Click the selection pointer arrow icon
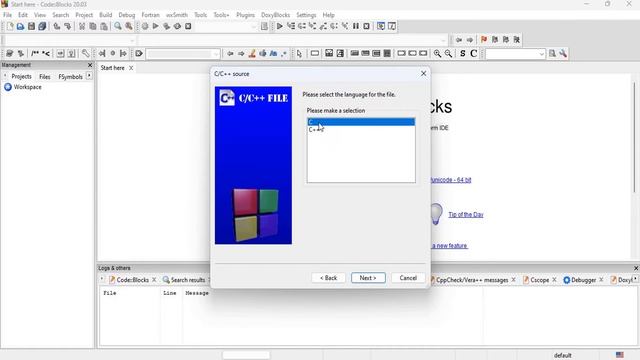The image size is (640, 360). (300, 53)
